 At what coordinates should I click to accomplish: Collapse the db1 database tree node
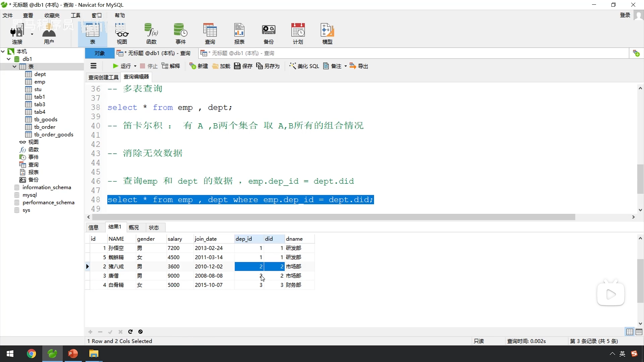[9, 59]
